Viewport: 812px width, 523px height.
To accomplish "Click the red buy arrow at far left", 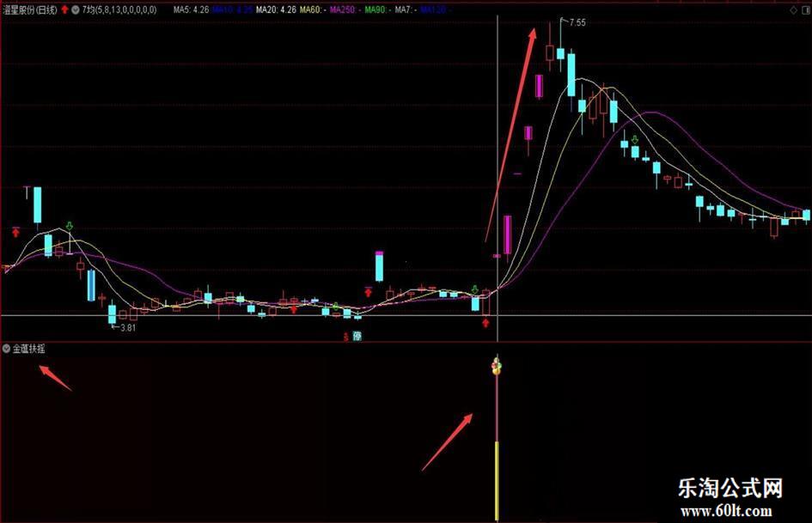I will 15,232.
